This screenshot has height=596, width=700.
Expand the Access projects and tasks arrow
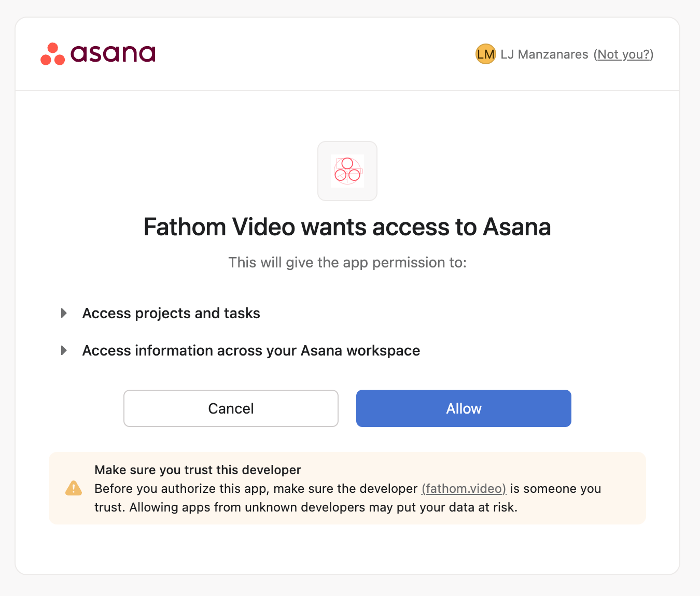(64, 313)
